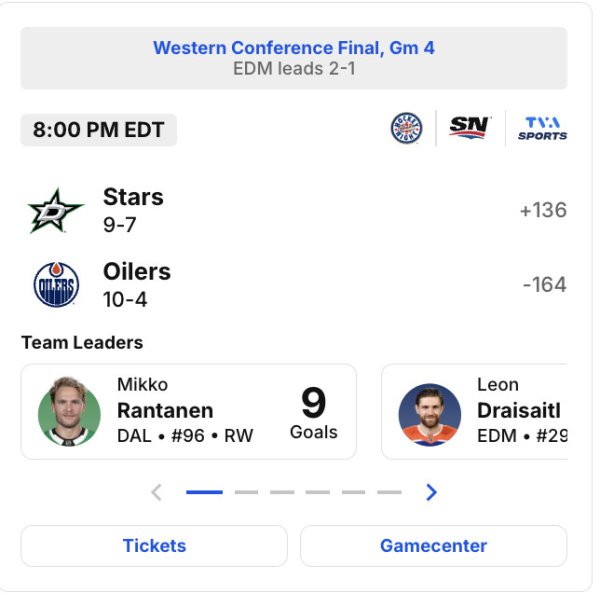This screenshot has width=600, height=593.
Task: Select the Oilers -164 odds
Action: pyautogui.click(x=544, y=284)
